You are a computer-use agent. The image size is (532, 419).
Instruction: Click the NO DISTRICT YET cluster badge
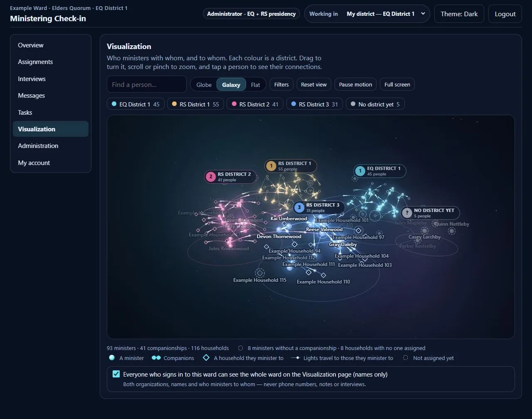(430, 213)
